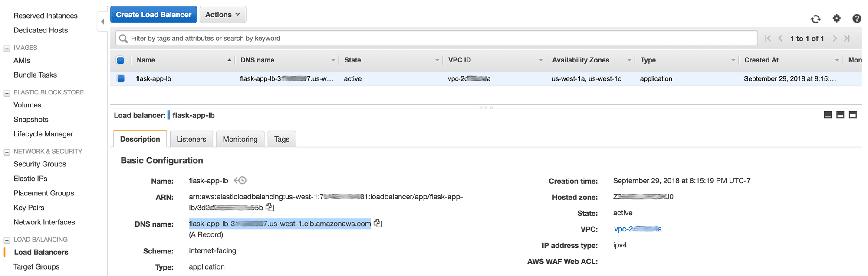Open Lifecycle Manager in sidebar
This screenshot has width=868, height=276.
click(43, 134)
